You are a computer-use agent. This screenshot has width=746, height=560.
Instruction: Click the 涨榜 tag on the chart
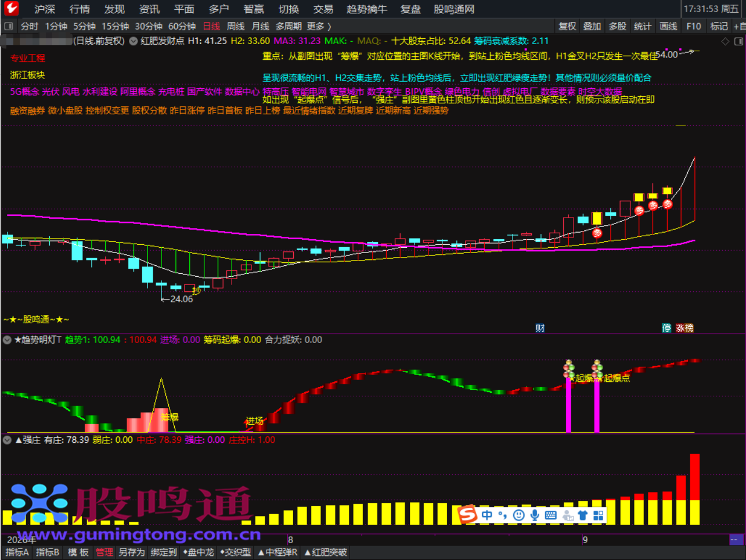pos(685,328)
